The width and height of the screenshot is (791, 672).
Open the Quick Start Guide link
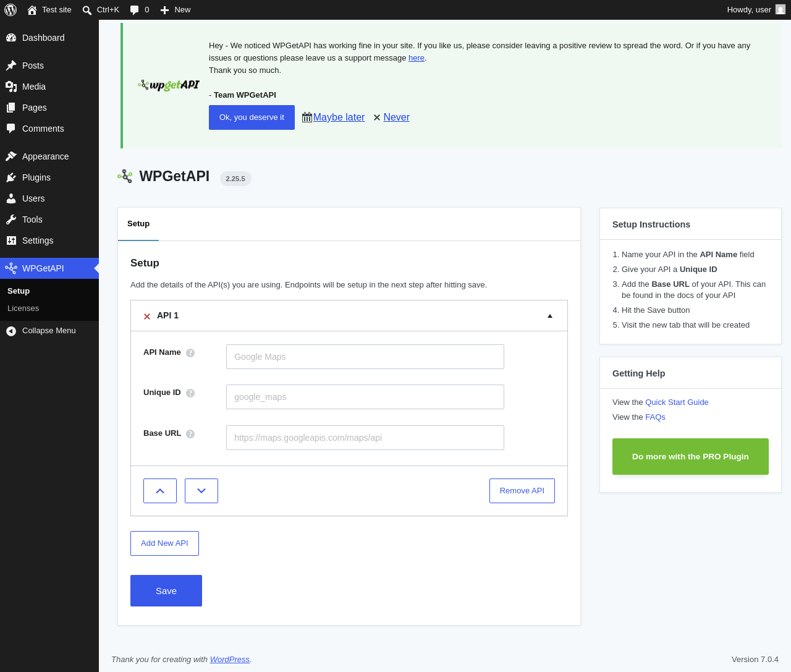(677, 402)
